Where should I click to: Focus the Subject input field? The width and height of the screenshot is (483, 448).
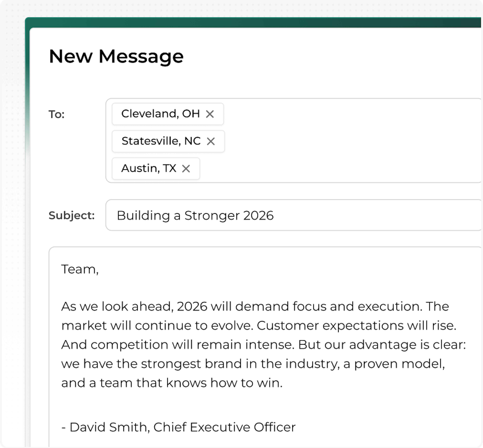tap(363, 215)
